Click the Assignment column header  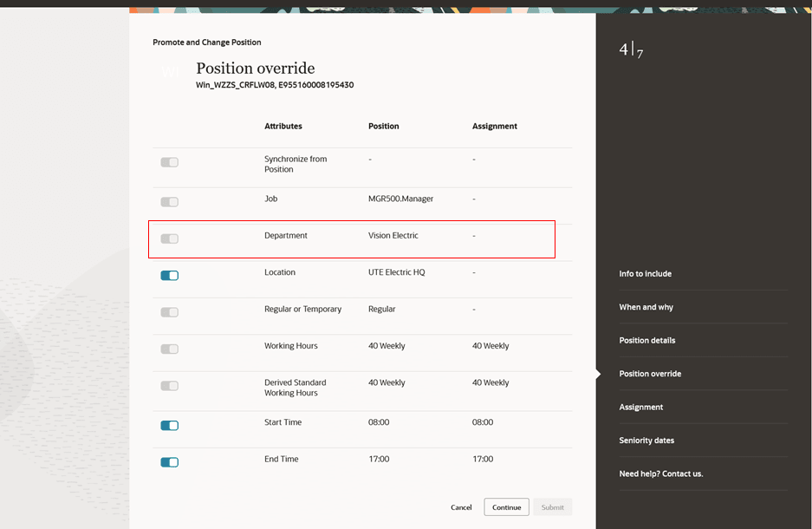(x=495, y=127)
